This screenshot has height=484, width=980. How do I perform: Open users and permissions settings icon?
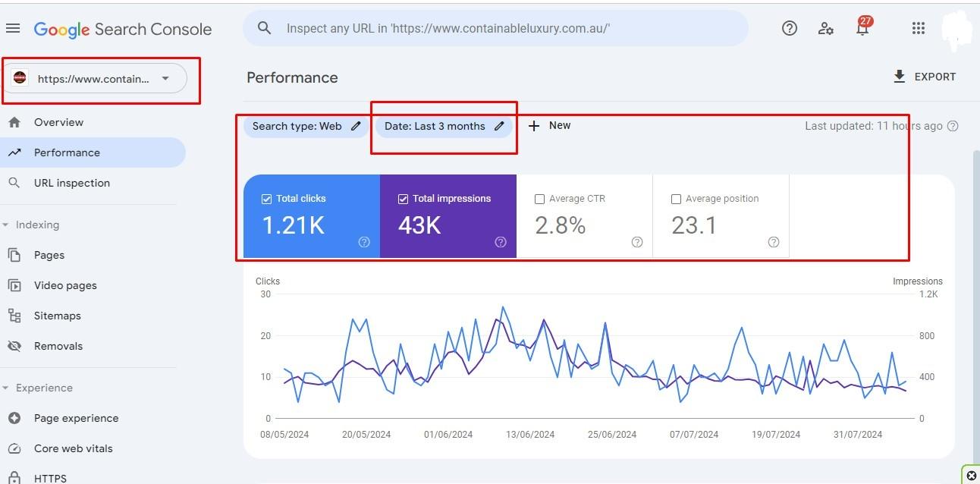(x=826, y=29)
